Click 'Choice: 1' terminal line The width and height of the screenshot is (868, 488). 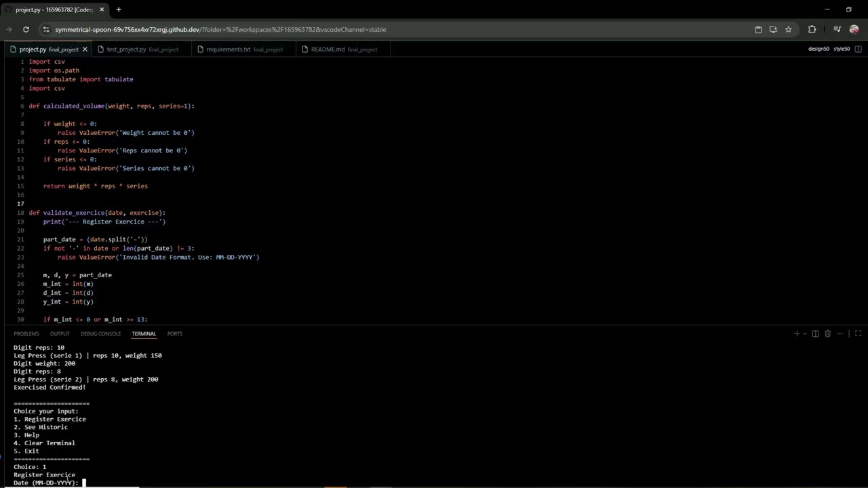coord(30,467)
